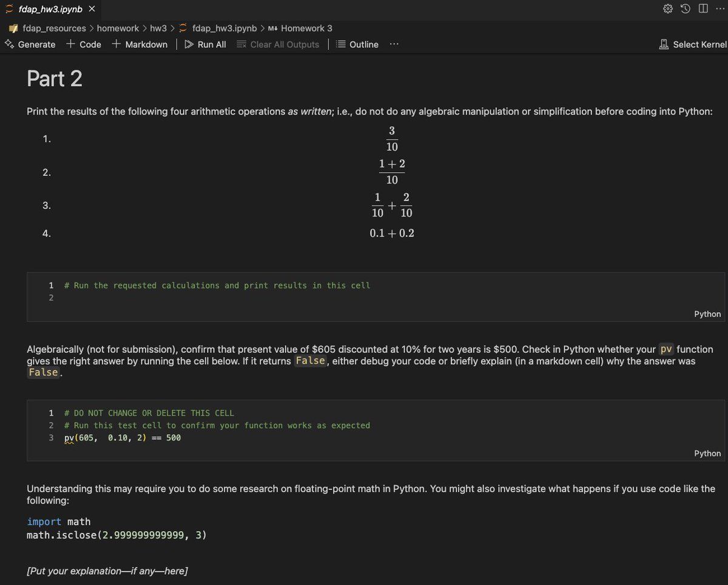
Task: Add a new Markdown cell
Action: (x=140, y=44)
